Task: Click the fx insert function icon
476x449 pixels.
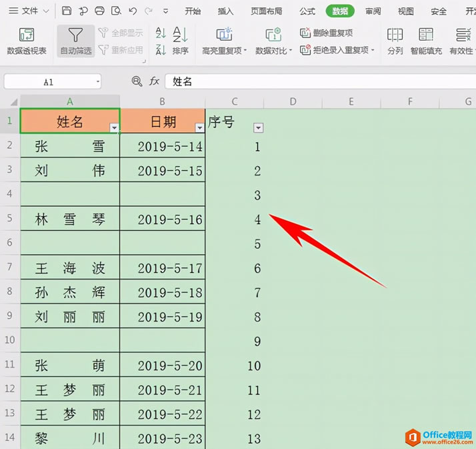Action: (x=154, y=81)
